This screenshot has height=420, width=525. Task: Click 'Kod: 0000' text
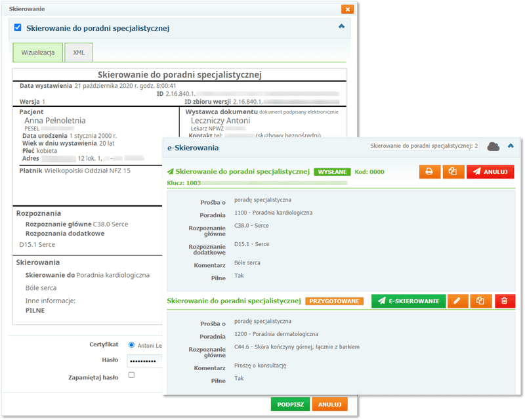click(x=369, y=172)
